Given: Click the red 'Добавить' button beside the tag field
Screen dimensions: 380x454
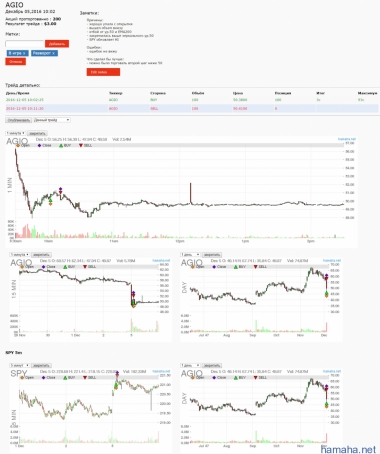Looking at the screenshot, I should click(x=57, y=44).
